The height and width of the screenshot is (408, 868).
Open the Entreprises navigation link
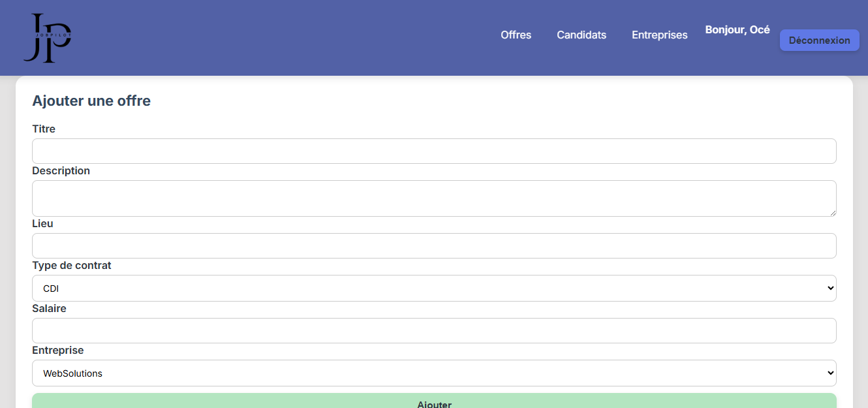coord(659,35)
